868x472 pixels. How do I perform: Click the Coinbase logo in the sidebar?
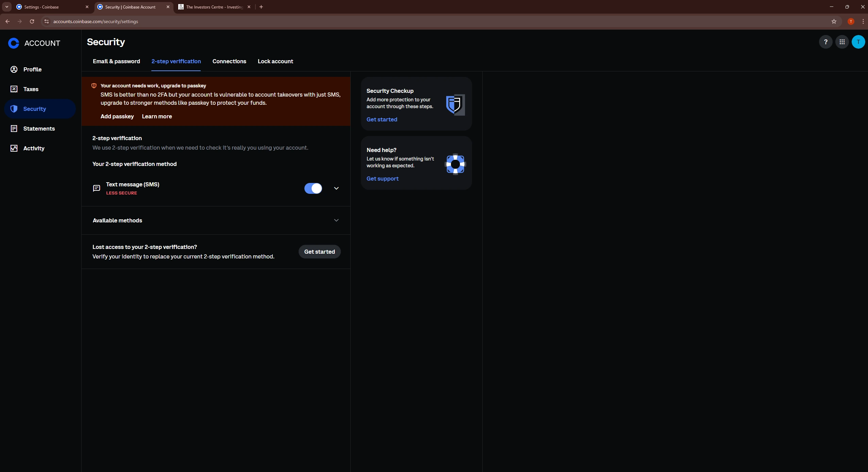tap(14, 43)
